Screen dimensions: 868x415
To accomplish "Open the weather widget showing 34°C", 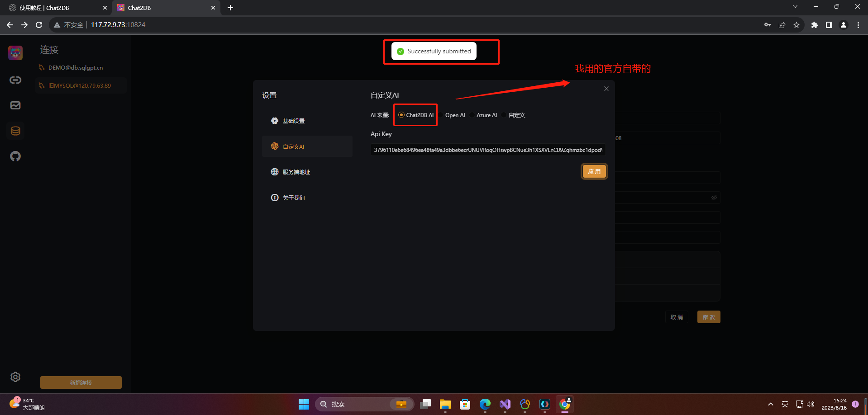I will (27, 404).
